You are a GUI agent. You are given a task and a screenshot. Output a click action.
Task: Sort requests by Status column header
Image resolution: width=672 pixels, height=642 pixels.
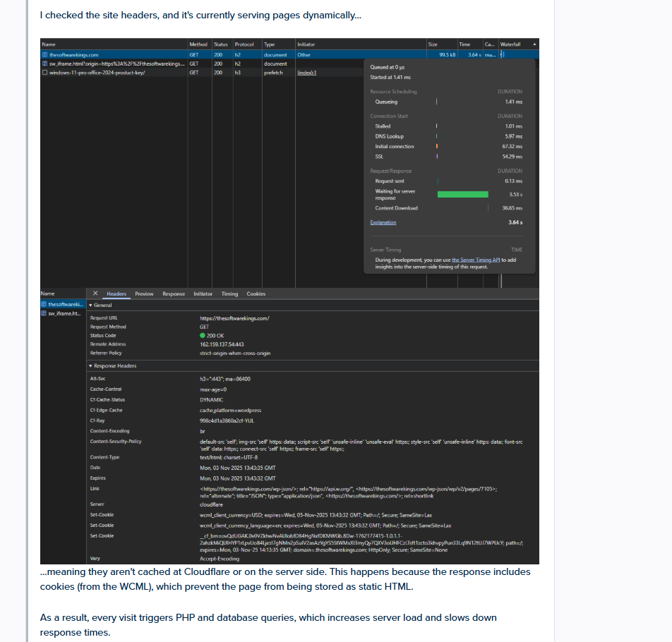point(220,44)
